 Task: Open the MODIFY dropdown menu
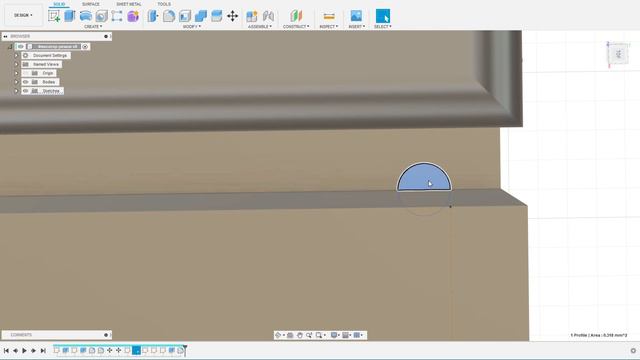pos(192,27)
